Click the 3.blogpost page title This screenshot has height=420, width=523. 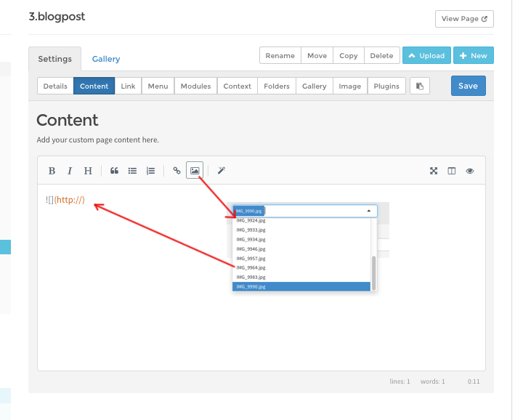point(57,16)
